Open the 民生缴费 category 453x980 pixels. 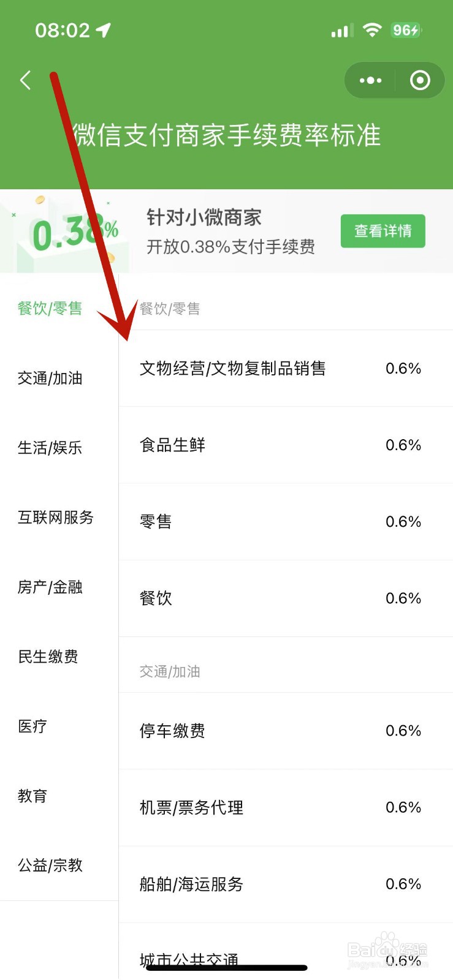point(48,657)
